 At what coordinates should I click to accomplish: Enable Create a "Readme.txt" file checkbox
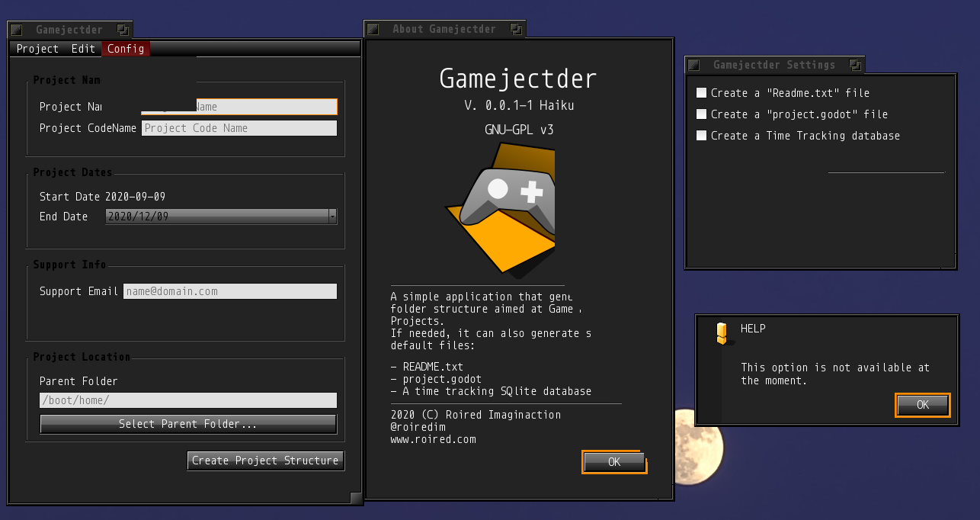[x=702, y=93]
